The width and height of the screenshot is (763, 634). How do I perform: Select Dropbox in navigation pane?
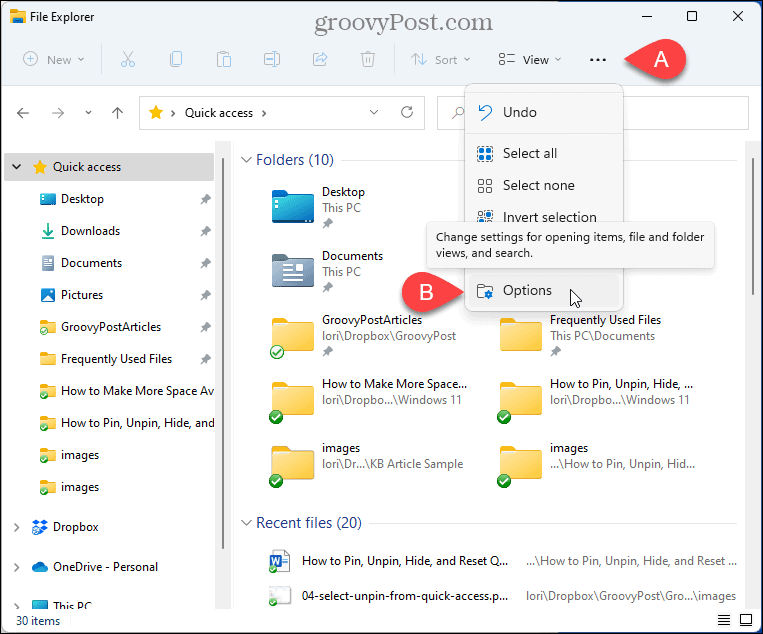pyautogui.click(x=75, y=527)
